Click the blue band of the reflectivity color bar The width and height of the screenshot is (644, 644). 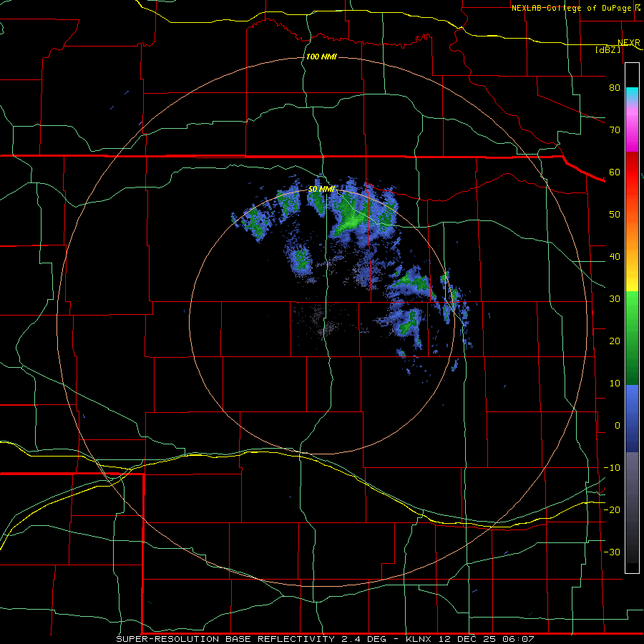point(632,418)
